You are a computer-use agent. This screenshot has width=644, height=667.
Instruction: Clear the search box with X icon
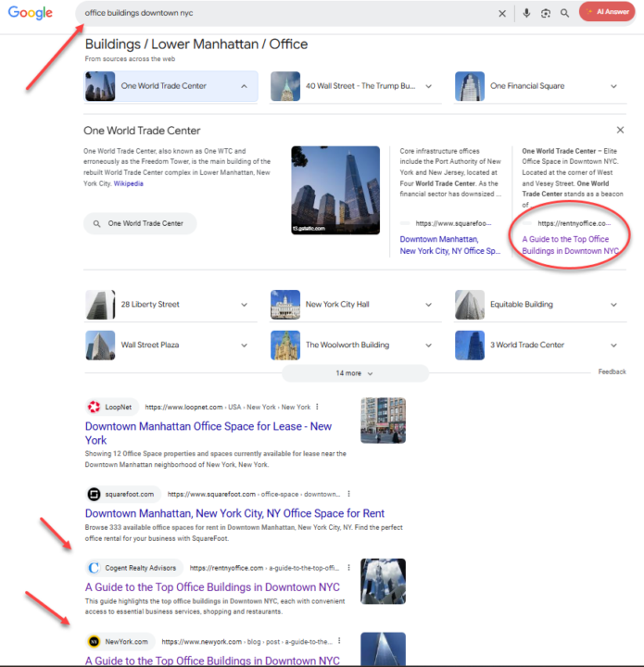coord(502,13)
